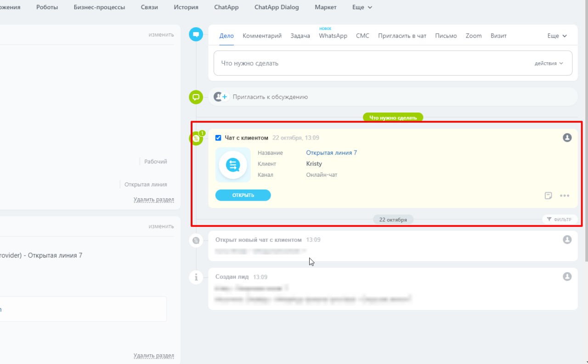Open the ChatApp Dialog menu item

tap(277, 7)
